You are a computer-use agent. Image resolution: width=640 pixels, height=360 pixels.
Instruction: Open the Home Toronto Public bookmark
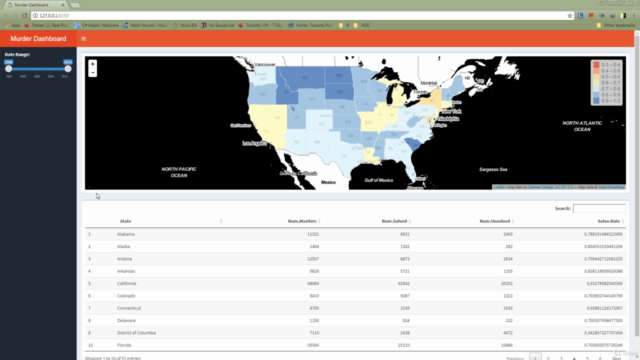click(x=310, y=25)
